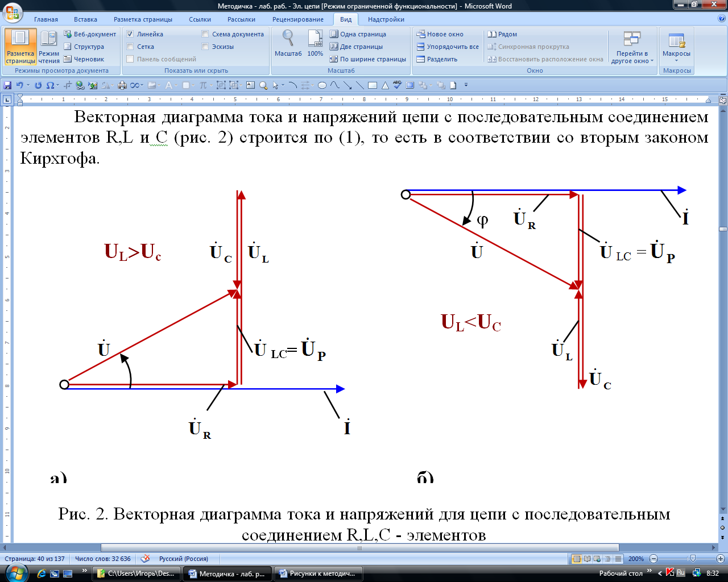The height and width of the screenshot is (582, 728).
Task: Select the rectangle shape tool
Action: pyautogui.click(x=373, y=85)
